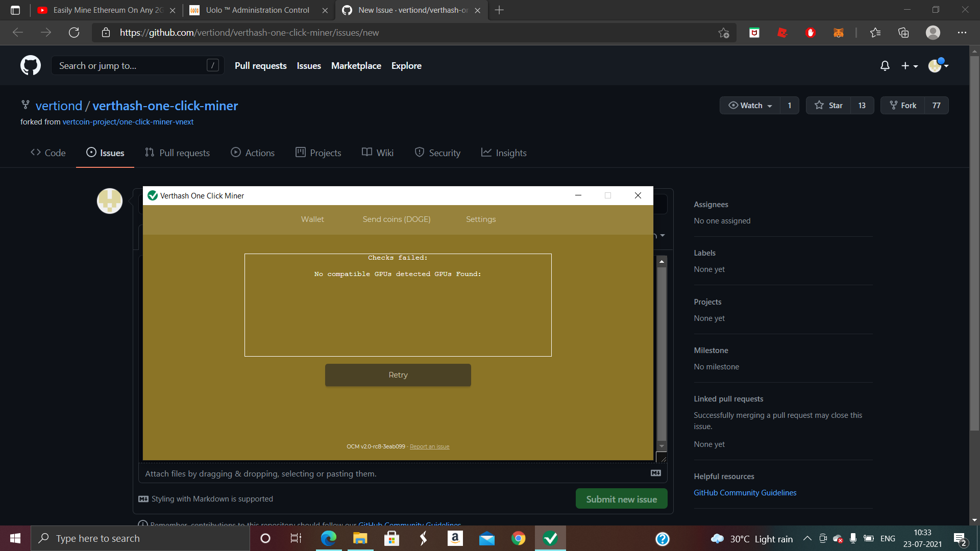980x551 pixels.
Task: Open the Insights tab
Action: pyautogui.click(x=504, y=153)
